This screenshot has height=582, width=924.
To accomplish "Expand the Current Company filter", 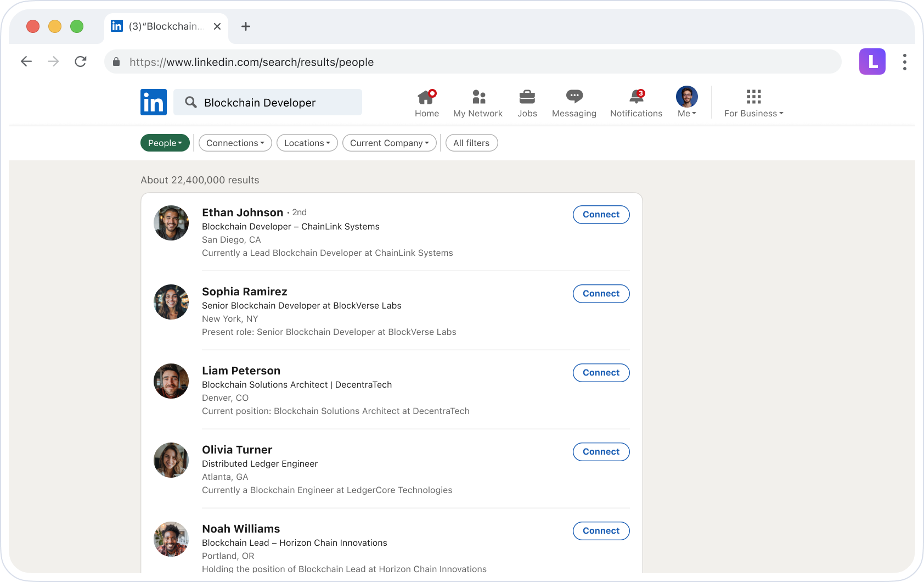I will click(x=389, y=143).
